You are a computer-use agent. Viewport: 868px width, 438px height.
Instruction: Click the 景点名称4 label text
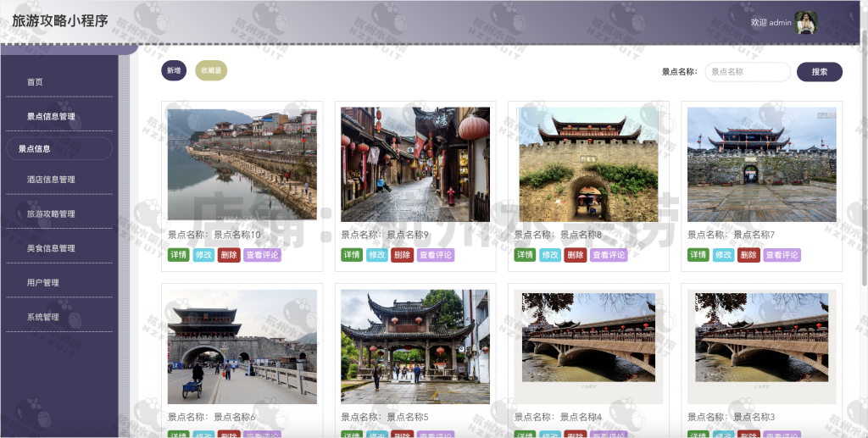(558, 417)
